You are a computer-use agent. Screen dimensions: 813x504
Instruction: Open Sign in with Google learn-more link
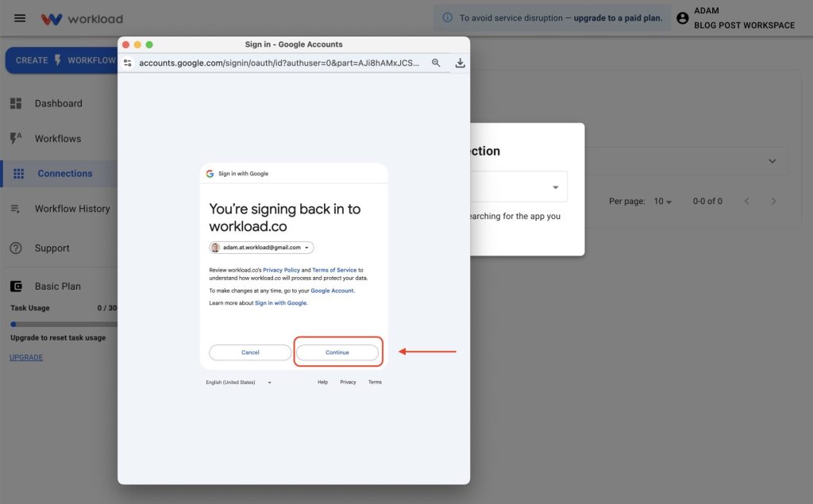280,303
